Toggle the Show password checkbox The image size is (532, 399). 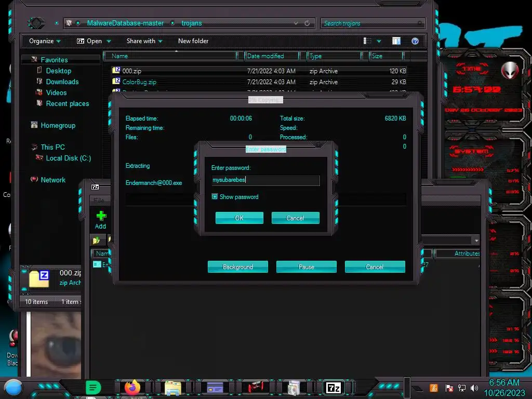coord(215,196)
